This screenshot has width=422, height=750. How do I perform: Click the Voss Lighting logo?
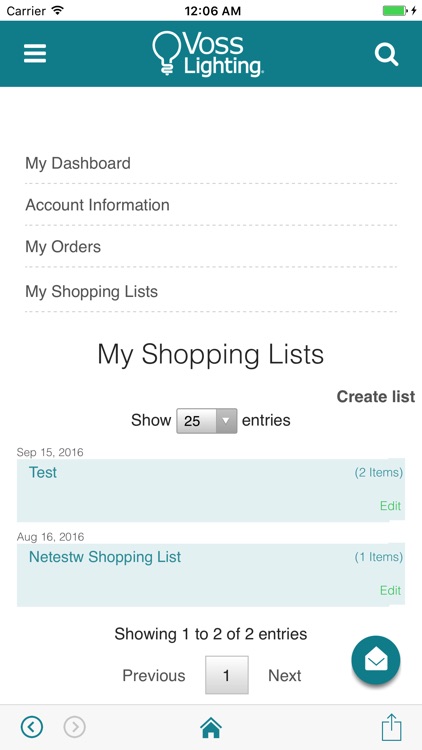(207, 54)
